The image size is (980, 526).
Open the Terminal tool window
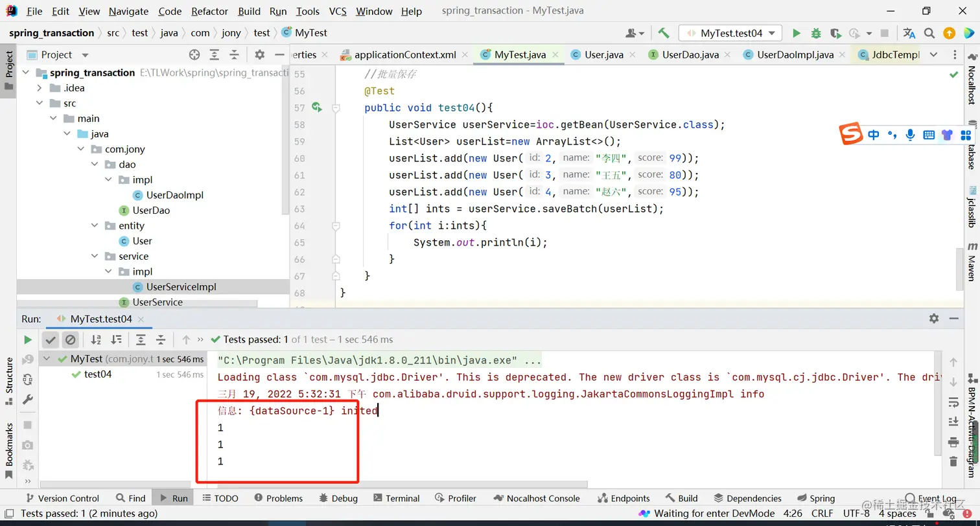396,498
